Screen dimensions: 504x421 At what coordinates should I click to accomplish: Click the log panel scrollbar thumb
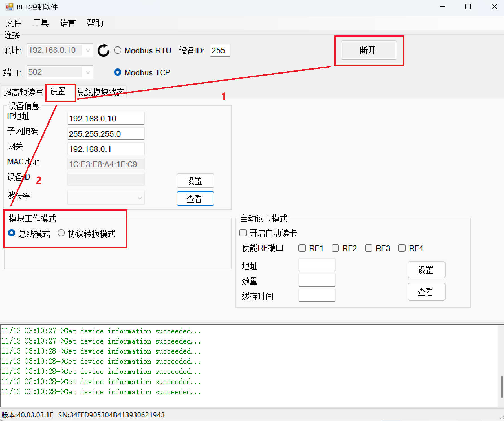pos(501,387)
